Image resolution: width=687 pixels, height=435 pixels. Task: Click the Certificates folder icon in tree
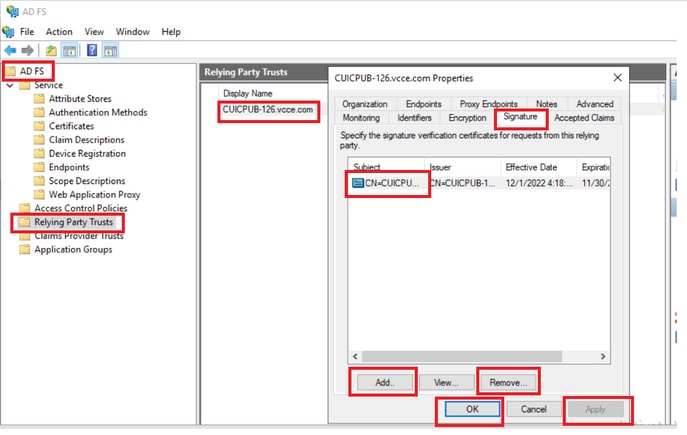[x=39, y=126]
